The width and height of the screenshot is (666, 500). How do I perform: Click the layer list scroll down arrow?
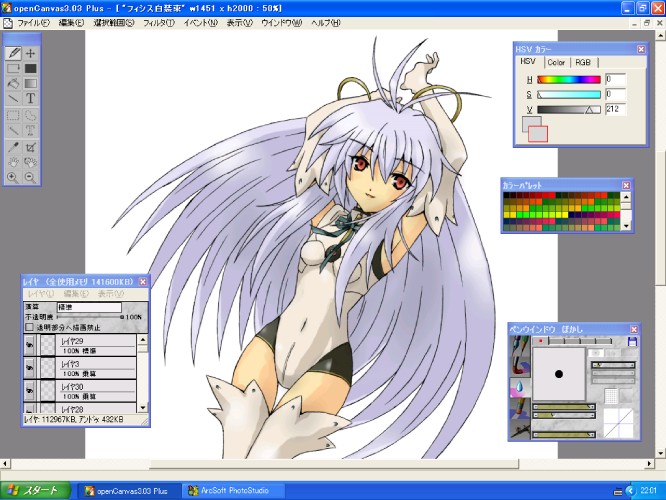[x=143, y=407]
